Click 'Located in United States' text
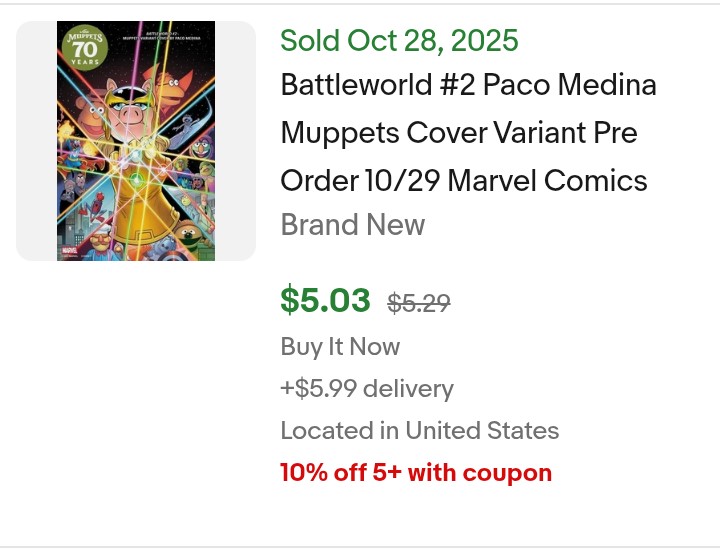The height and width of the screenshot is (549, 720). point(419,431)
